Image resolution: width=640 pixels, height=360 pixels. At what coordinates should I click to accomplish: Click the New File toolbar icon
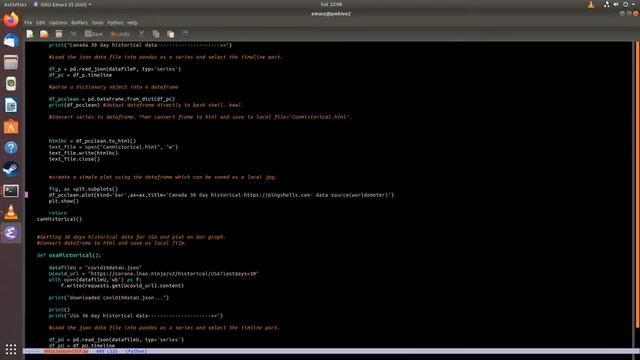coord(30,34)
